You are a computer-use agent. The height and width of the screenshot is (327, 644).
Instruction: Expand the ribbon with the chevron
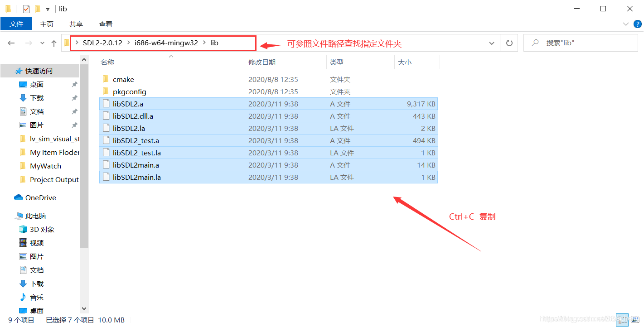tap(627, 24)
